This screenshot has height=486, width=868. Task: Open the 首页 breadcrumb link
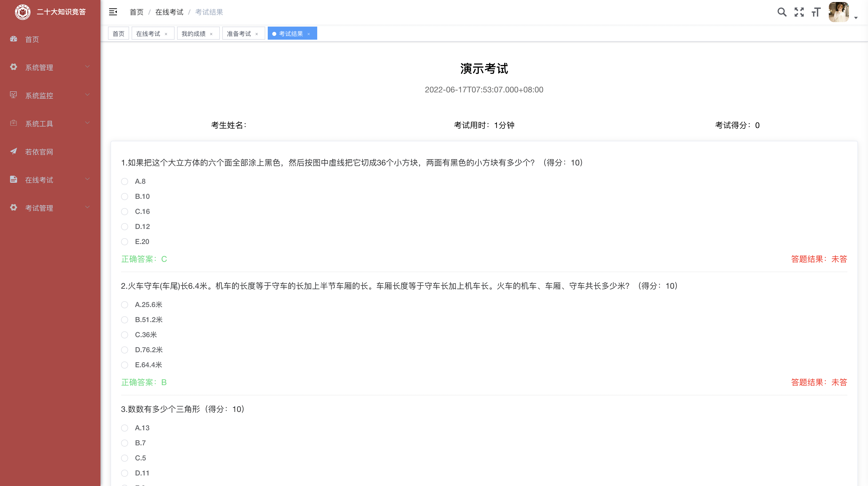coord(136,12)
